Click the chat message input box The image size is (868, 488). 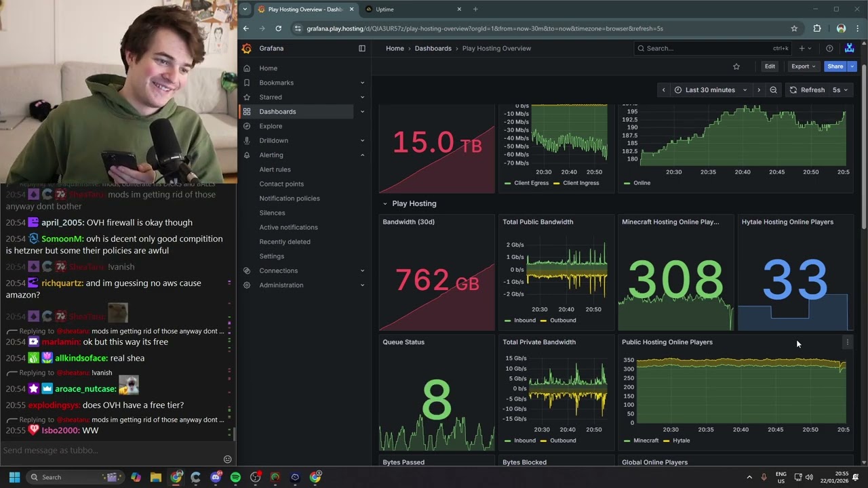pyautogui.click(x=112, y=451)
